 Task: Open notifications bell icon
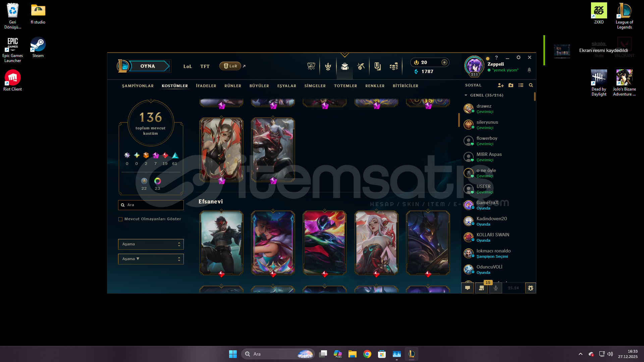pyautogui.click(x=529, y=70)
